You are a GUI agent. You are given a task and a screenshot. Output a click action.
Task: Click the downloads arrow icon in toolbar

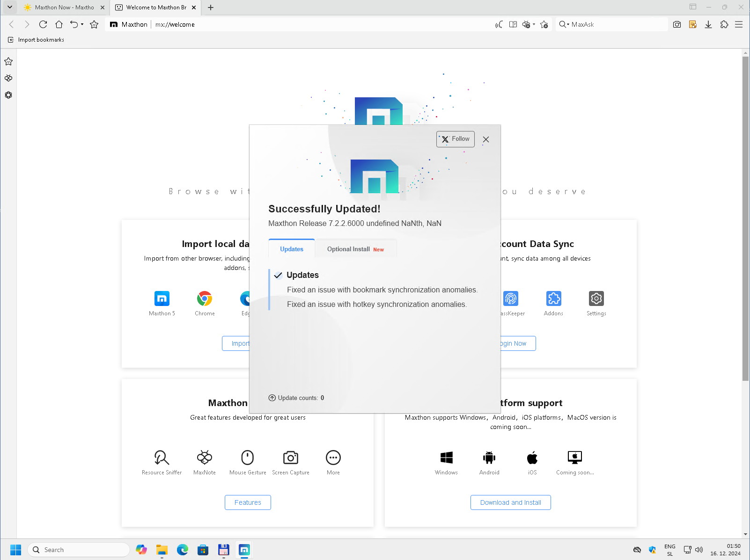point(708,24)
